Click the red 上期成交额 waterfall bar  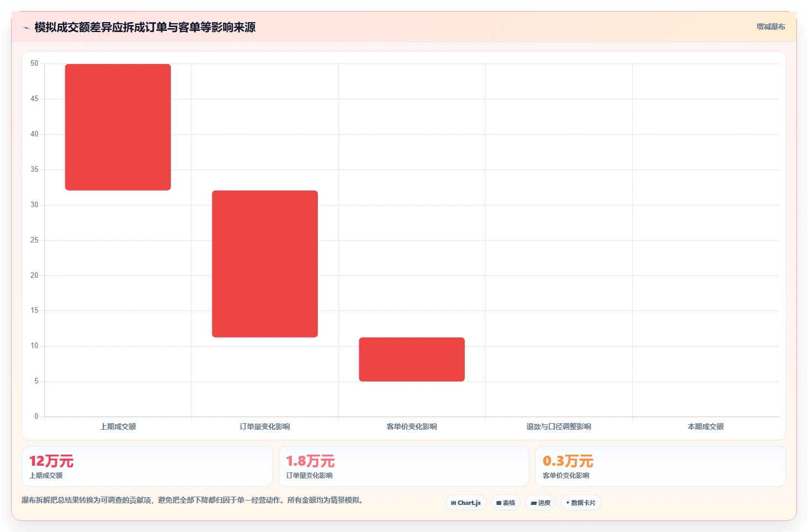(118, 127)
